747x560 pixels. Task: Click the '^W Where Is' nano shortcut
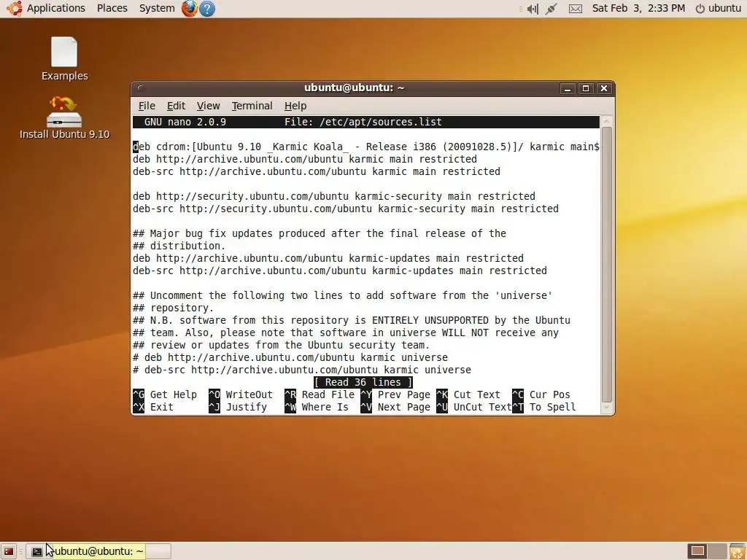[x=317, y=407]
